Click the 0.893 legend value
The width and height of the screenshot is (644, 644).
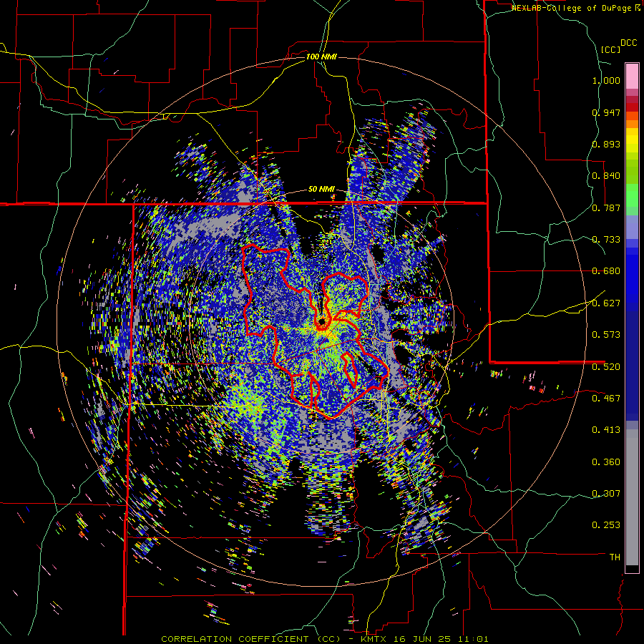pos(606,144)
